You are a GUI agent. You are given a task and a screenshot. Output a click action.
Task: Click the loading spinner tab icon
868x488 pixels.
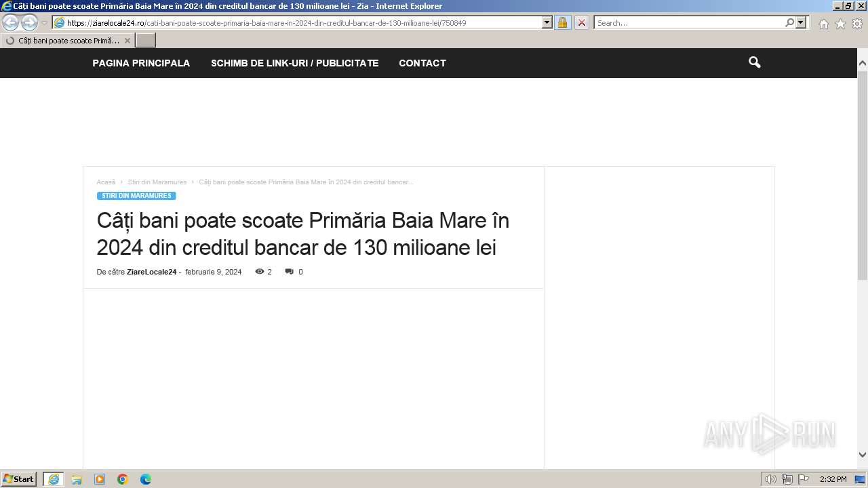pos(10,41)
